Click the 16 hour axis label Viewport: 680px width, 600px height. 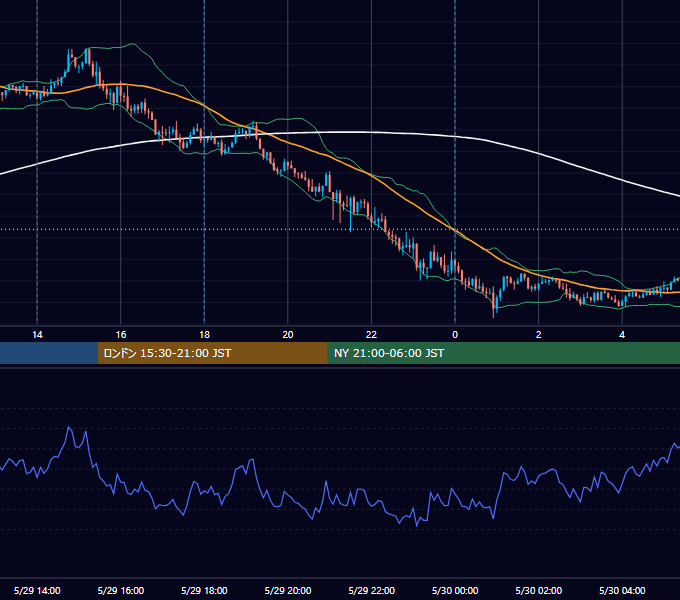[121, 335]
